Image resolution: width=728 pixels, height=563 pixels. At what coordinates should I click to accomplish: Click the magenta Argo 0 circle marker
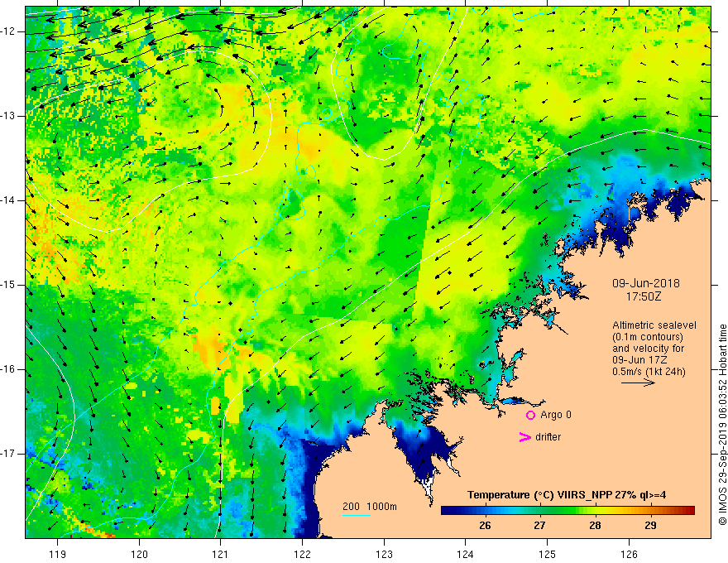pyautogui.click(x=530, y=416)
